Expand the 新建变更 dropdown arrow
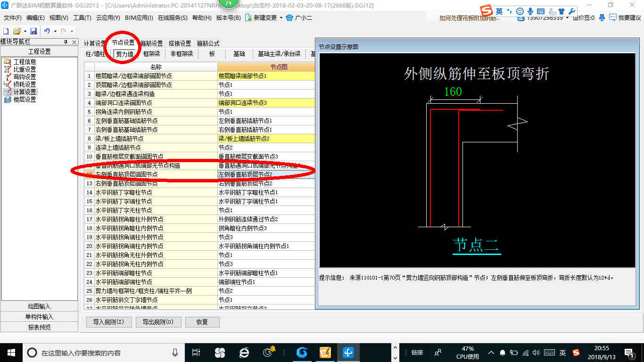The width and height of the screenshot is (644, 362). tap(281, 18)
